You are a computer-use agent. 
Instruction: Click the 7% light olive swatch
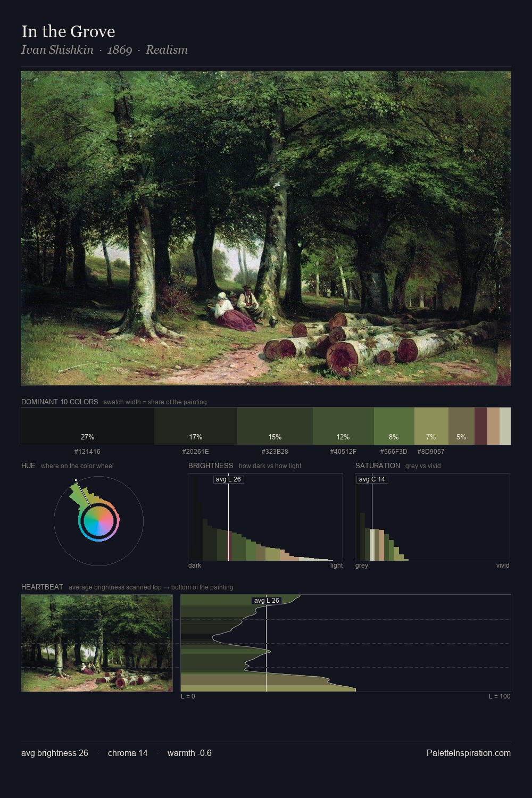click(x=431, y=426)
